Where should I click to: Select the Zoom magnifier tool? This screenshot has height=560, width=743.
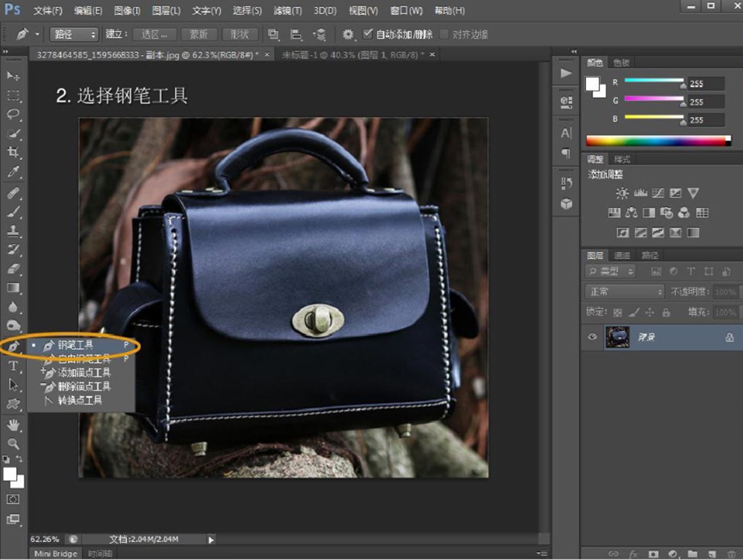click(13, 443)
